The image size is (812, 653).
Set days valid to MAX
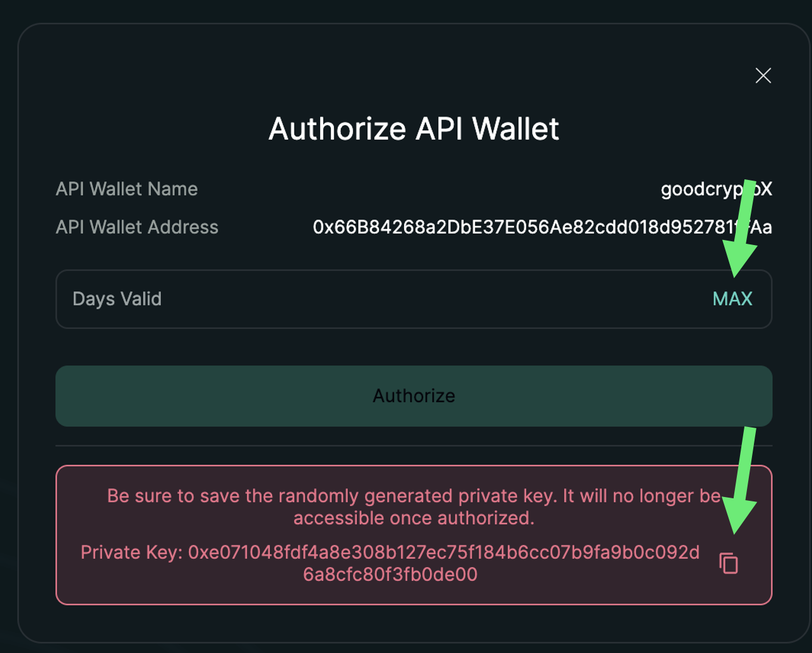click(732, 299)
